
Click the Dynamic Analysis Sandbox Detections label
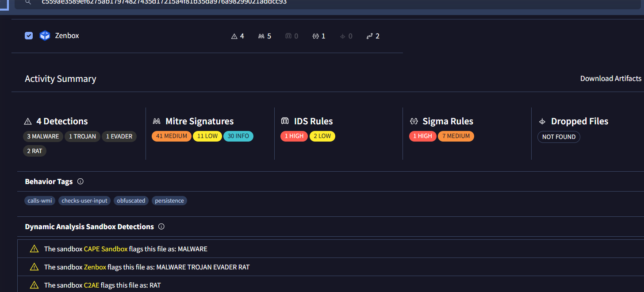89,227
